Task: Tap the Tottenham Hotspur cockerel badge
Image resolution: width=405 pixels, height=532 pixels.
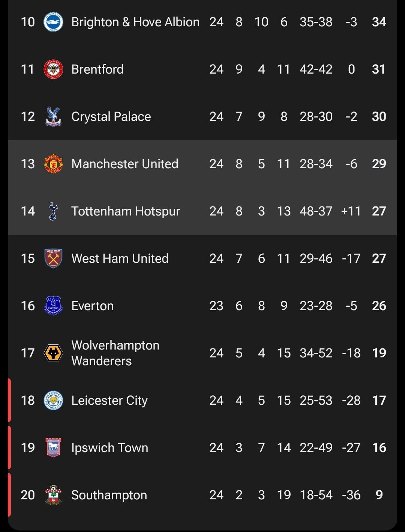Action: (53, 211)
